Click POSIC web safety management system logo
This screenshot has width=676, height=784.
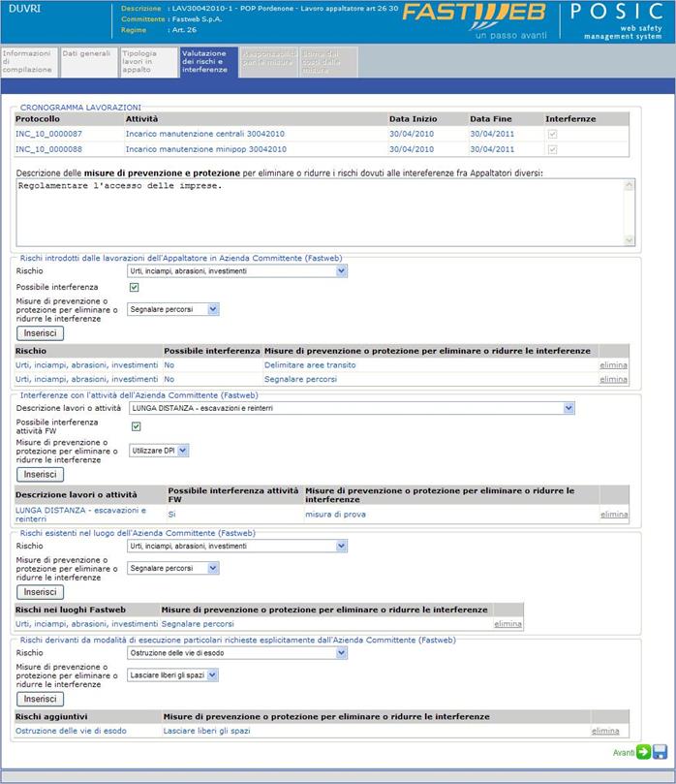(617, 21)
